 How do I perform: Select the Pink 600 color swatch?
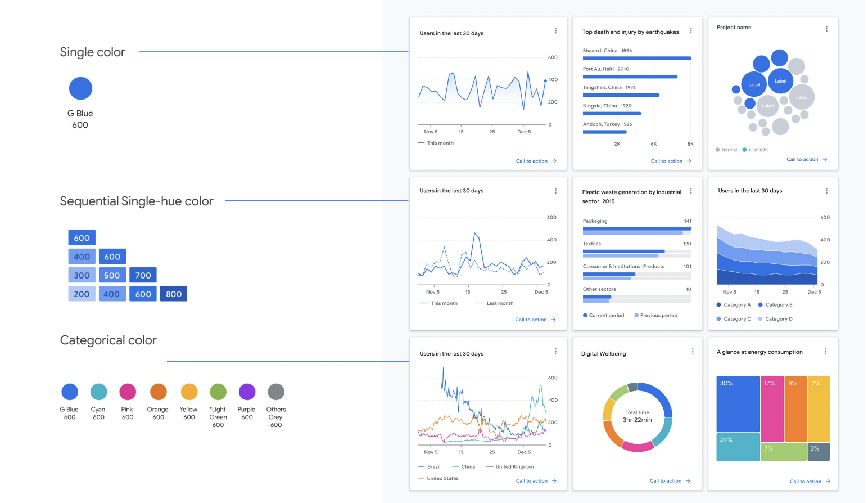coord(128,392)
